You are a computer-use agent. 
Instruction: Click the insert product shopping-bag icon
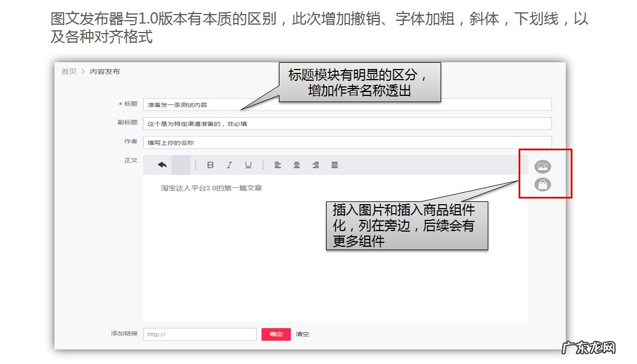tap(542, 185)
